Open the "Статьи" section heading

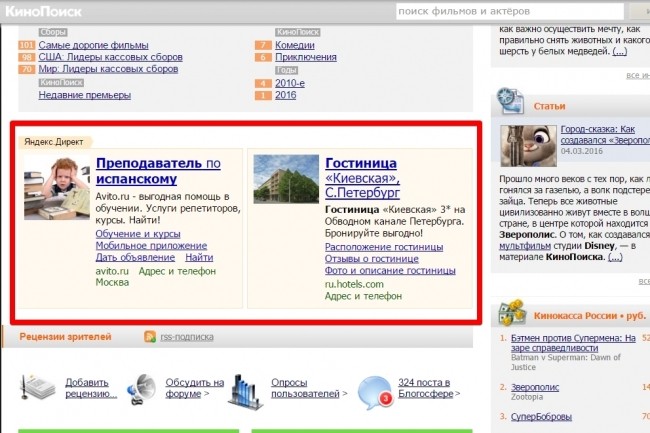(x=549, y=106)
